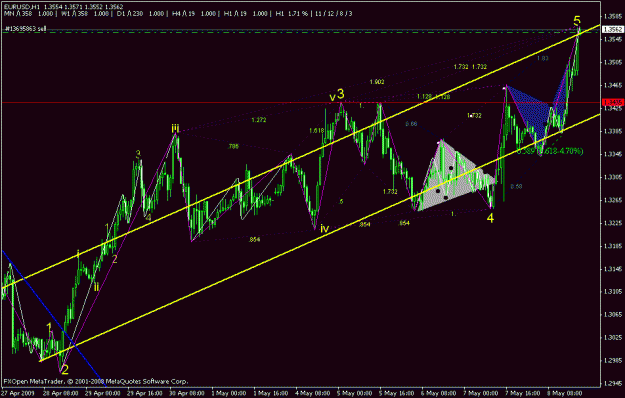
Task: Click the 7 May 16:00 time label
Action: [x=523, y=393]
